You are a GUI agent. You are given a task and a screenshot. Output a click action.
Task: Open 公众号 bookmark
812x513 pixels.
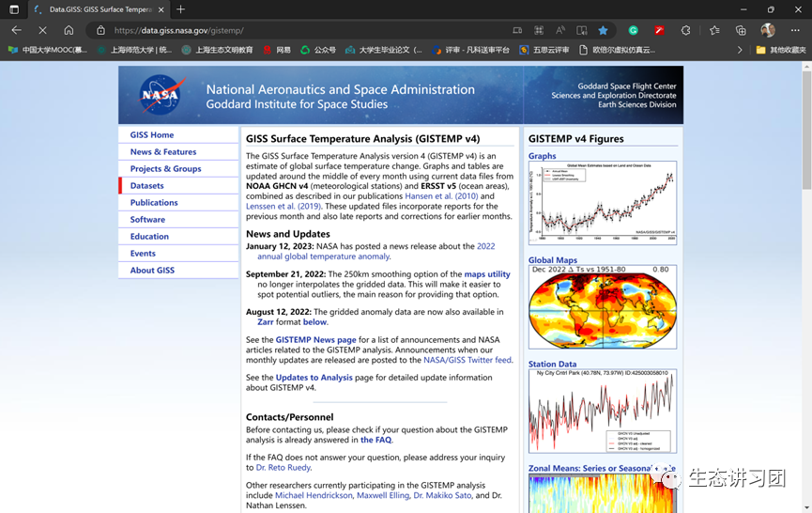pos(318,50)
